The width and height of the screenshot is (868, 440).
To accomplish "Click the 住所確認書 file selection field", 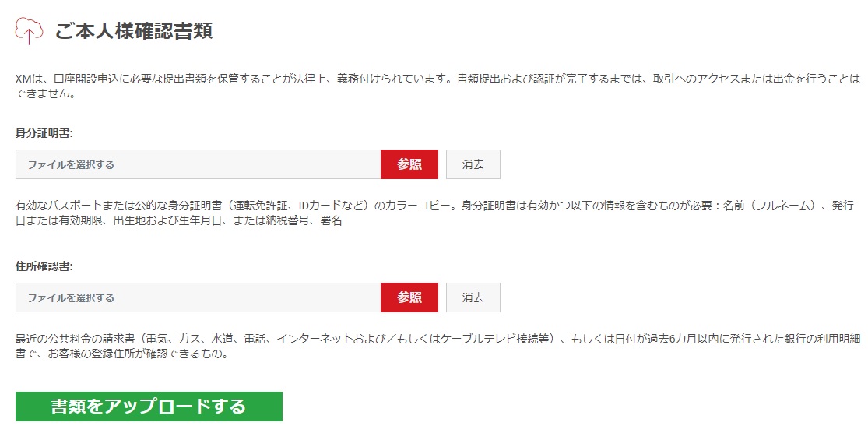I will click(x=199, y=297).
